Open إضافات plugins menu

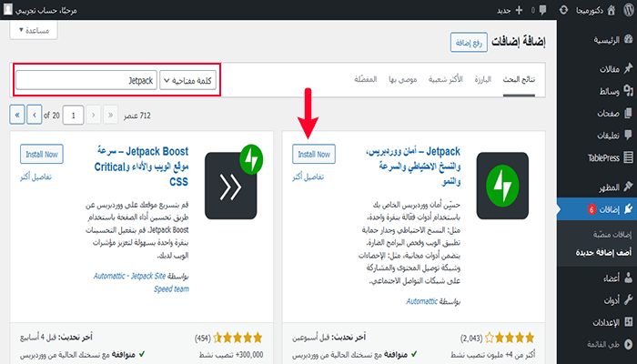pyautogui.click(x=597, y=209)
